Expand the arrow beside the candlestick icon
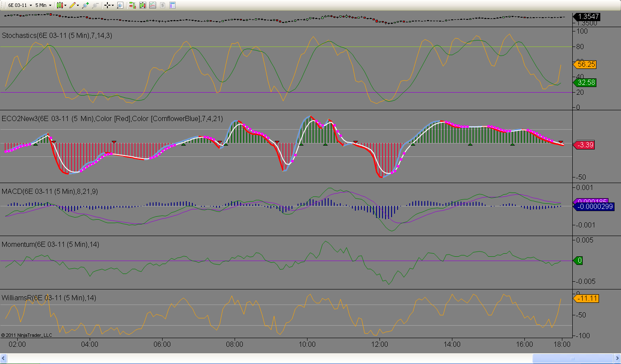Image resolution: width=621 pixels, height=364 pixels. coord(66,5)
